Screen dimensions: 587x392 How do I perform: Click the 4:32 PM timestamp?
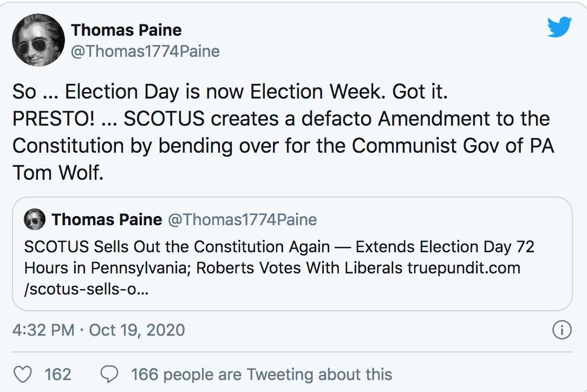pyautogui.click(x=43, y=330)
